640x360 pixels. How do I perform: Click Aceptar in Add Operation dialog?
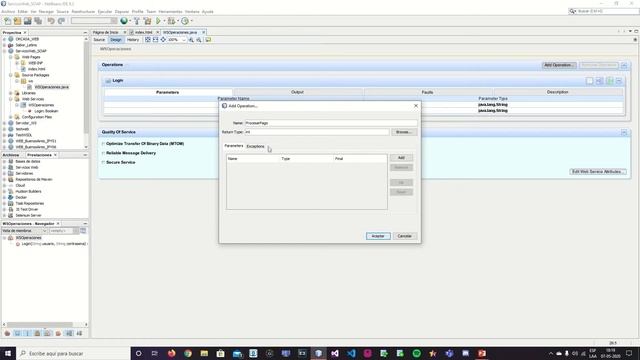[x=378, y=236]
